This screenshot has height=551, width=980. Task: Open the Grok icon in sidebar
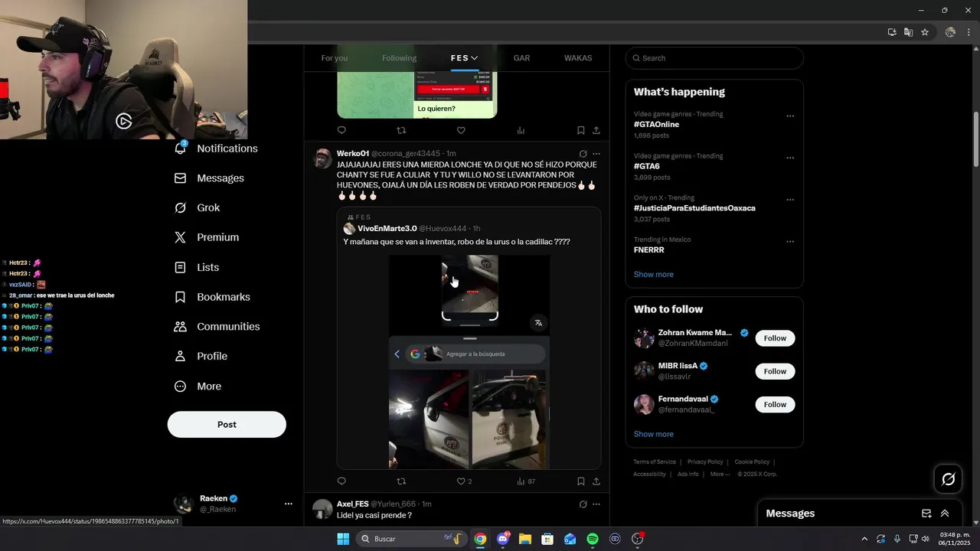[x=181, y=207]
